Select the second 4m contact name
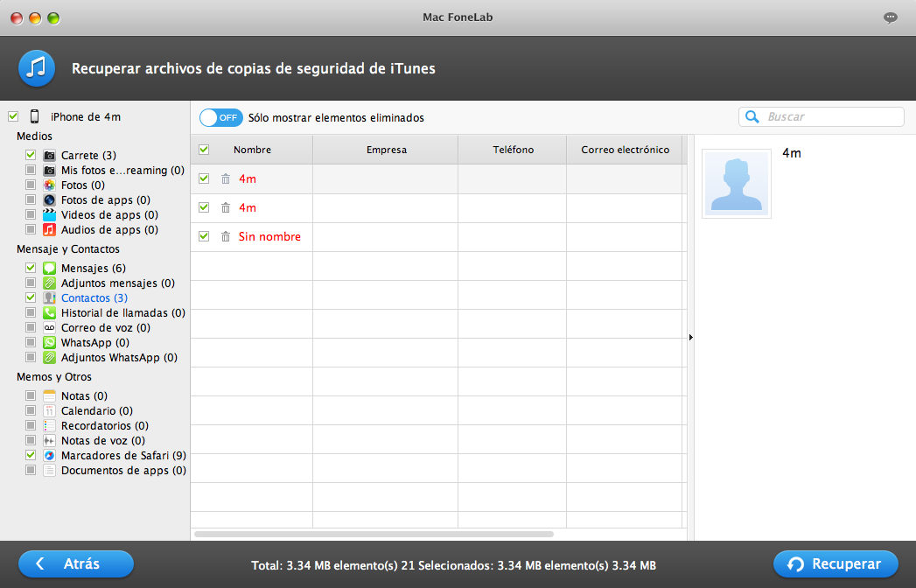Viewport: 916px width, 588px height. click(248, 207)
